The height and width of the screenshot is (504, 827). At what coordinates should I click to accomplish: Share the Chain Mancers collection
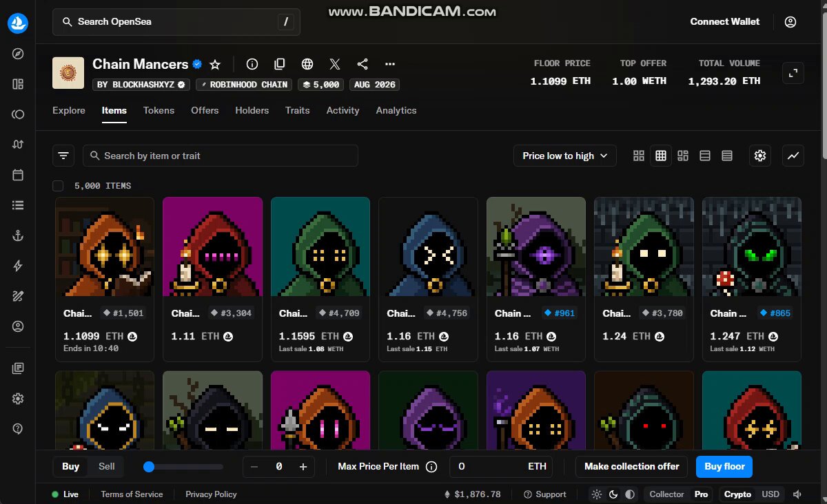point(363,64)
